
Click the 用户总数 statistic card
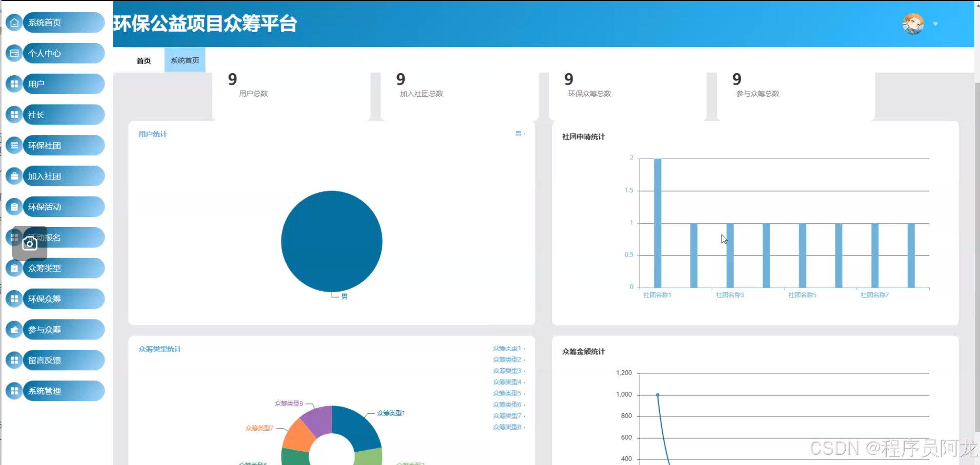pos(292,96)
